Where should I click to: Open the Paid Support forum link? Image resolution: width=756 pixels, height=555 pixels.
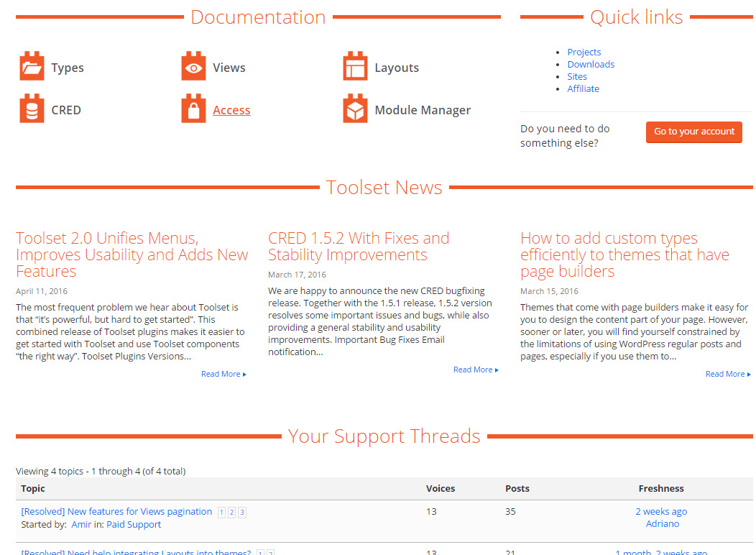134,525
